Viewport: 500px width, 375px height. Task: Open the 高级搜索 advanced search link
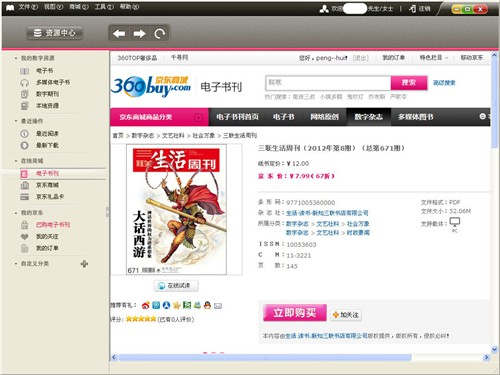[x=444, y=83]
